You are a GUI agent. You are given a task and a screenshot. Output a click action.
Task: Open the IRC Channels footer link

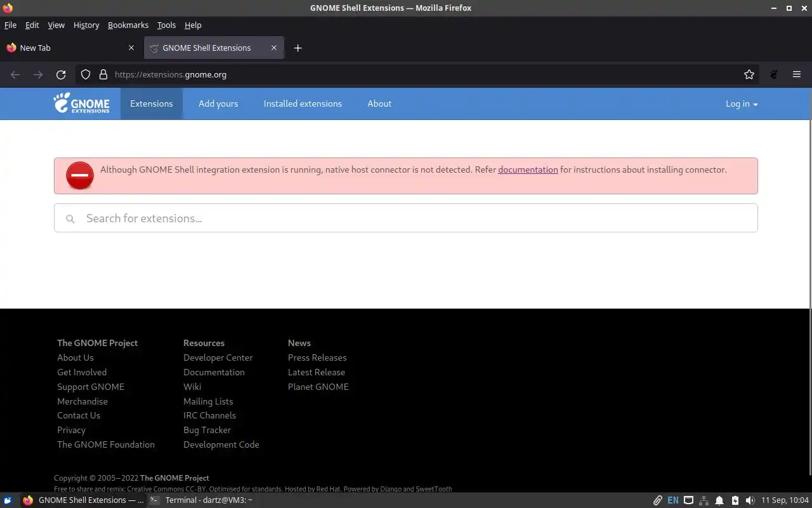tap(209, 415)
